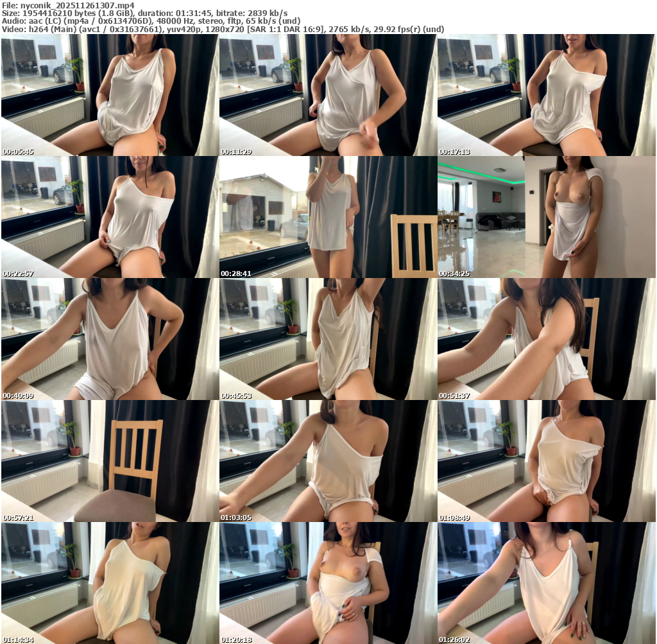
Task: Click the file name line nyconik_202511261307.mp4
Action: tap(68, 5)
